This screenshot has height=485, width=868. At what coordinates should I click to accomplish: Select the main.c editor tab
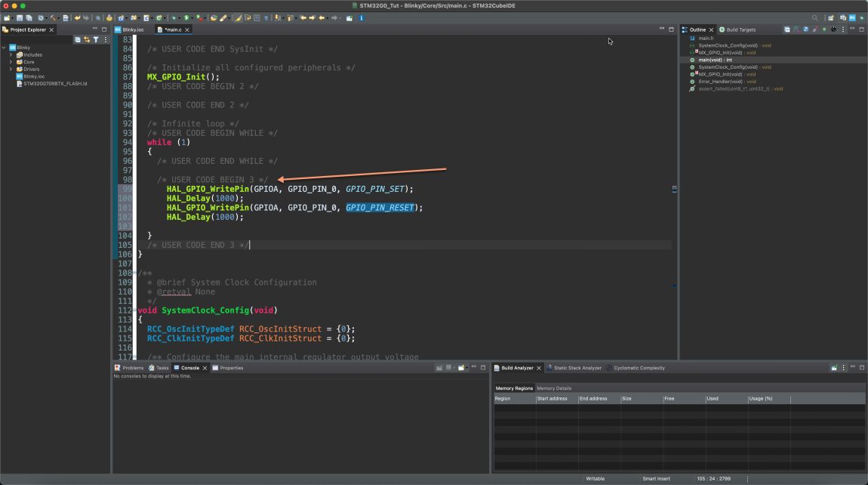coord(173,29)
